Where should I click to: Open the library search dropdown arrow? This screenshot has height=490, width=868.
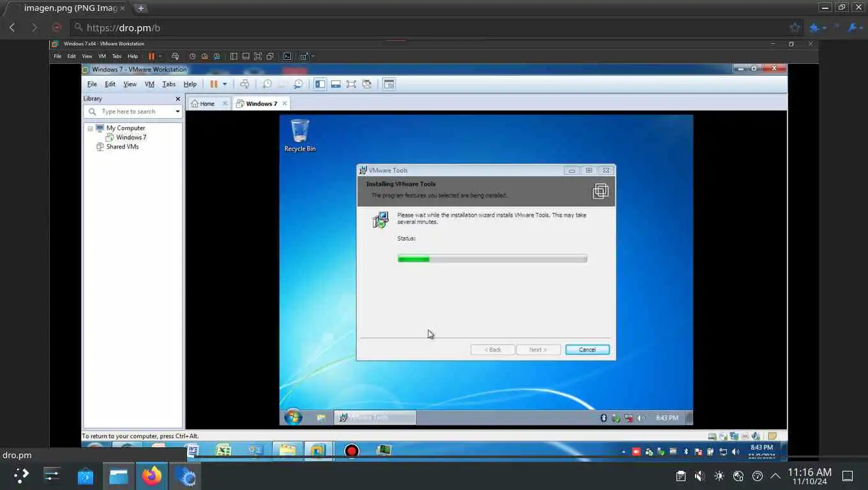click(x=177, y=112)
